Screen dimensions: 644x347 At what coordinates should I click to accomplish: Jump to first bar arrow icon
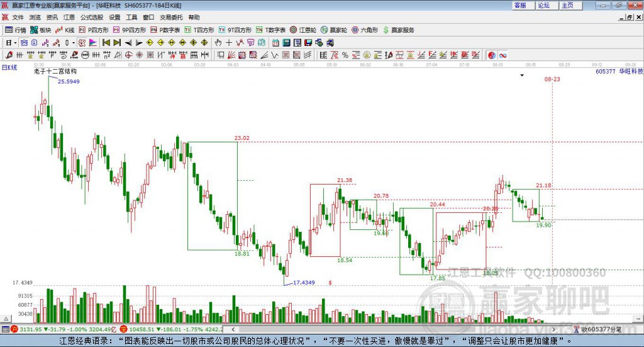tap(106, 43)
